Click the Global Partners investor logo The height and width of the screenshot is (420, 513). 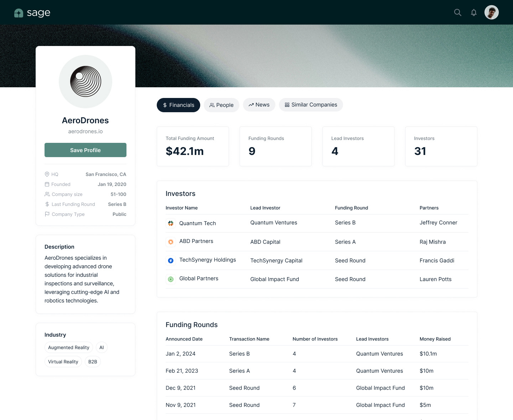click(x=171, y=279)
